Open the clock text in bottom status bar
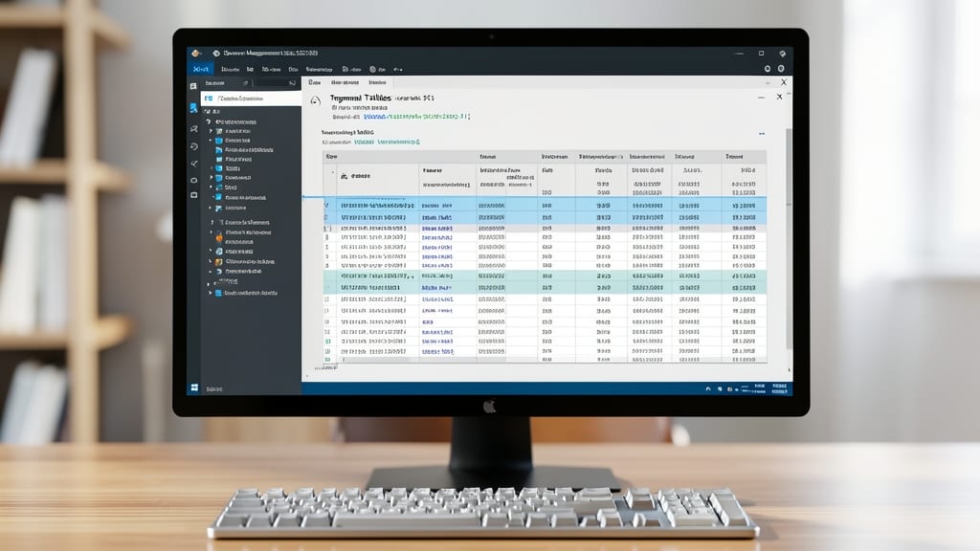 (779, 388)
